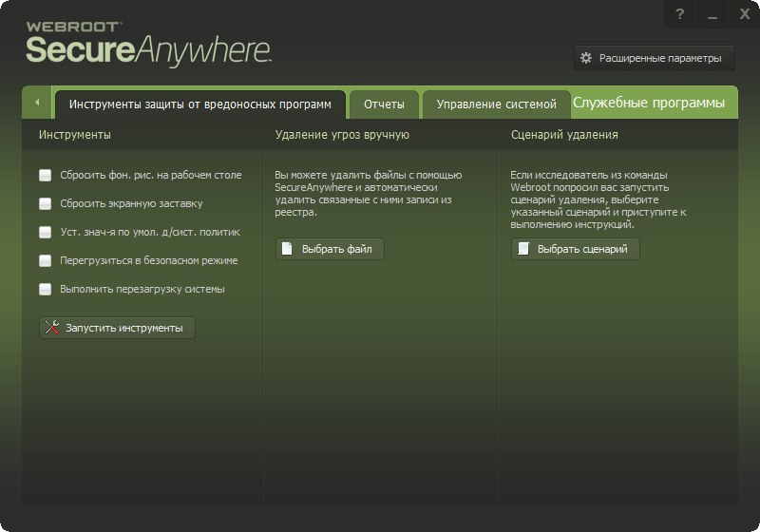Toggle Перегрузиться в безопасном режиме checkbox

(45, 261)
